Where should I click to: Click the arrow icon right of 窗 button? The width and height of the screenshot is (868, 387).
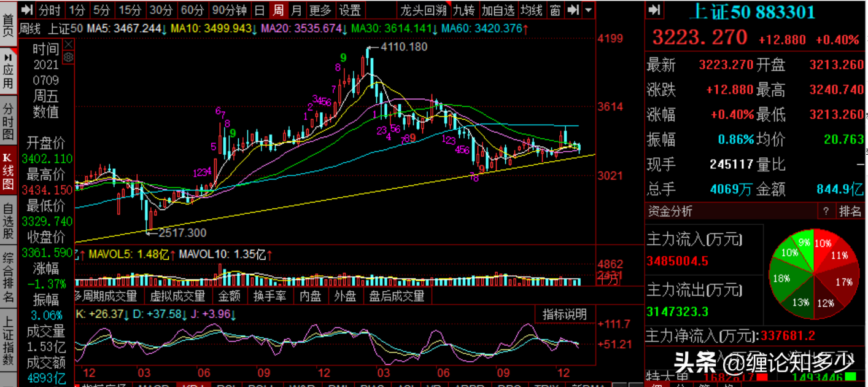[573, 10]
